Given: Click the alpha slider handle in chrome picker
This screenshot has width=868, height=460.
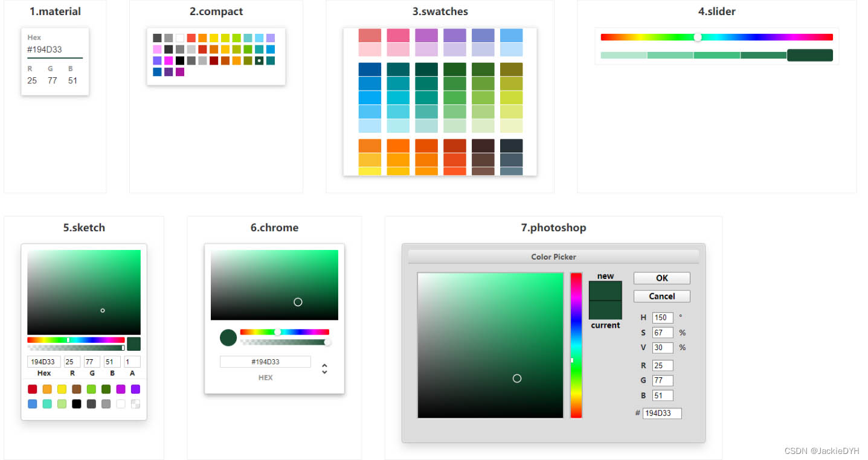Looking at the screenshot, I should click(328, 342).
